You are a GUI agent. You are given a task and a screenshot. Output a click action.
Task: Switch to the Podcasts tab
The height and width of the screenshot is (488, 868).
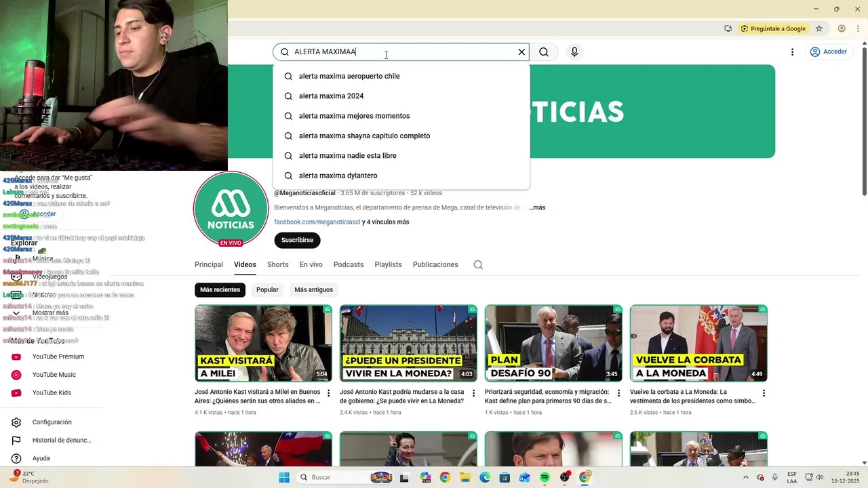(349, 264)
